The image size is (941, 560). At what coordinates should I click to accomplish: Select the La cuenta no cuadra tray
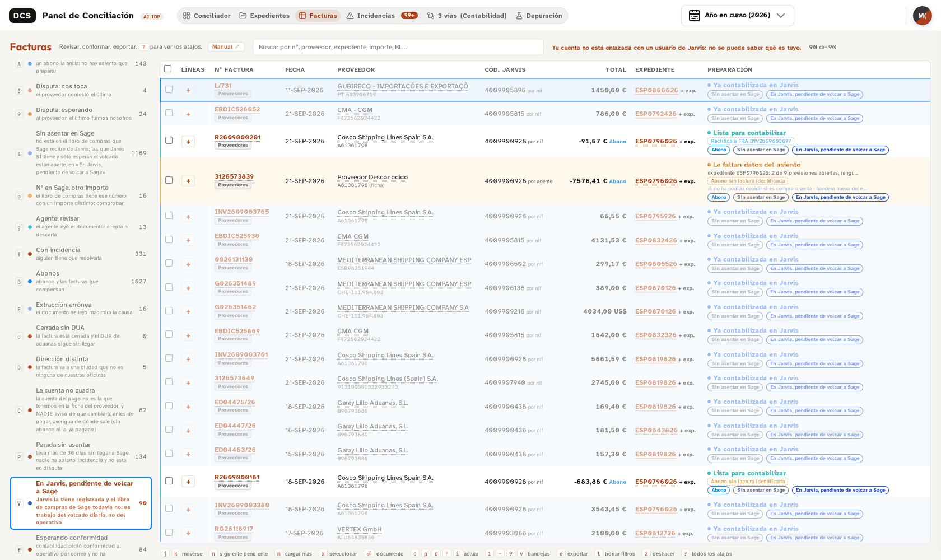pos(81,410)
